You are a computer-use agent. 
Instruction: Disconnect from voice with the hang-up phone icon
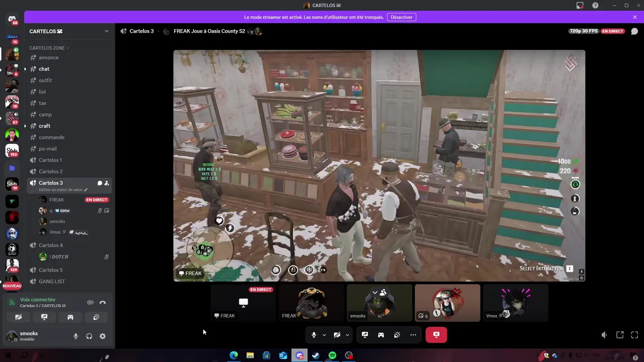103,303
